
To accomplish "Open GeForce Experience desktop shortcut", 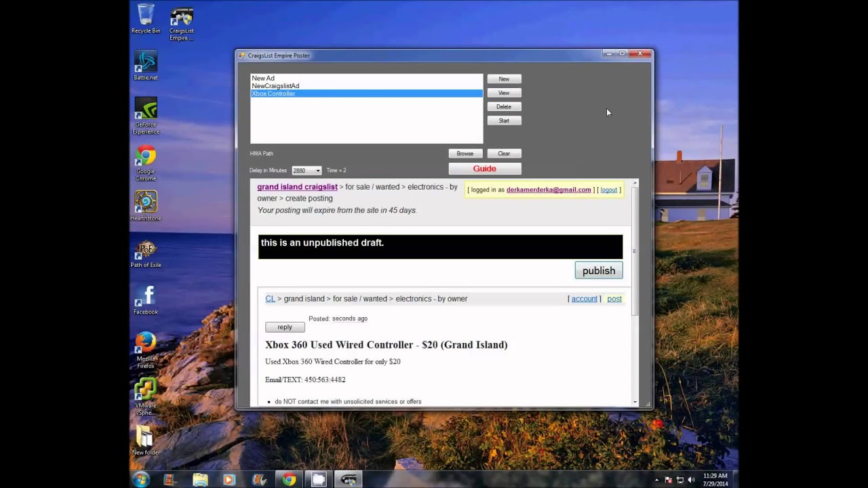I will click(145, 116).
